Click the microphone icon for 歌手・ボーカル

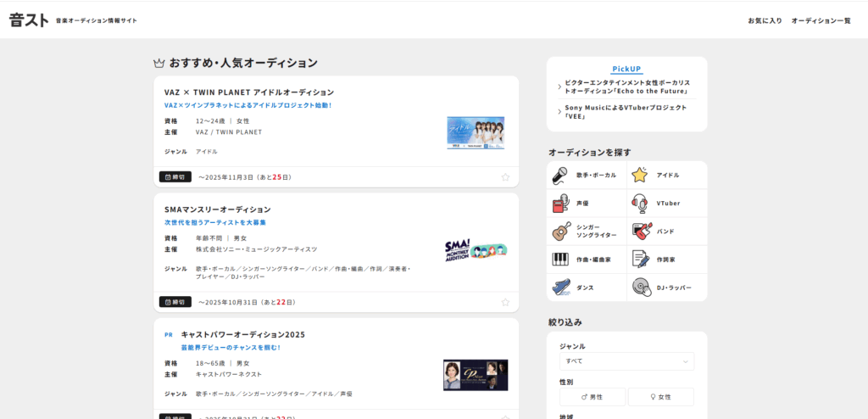coord(560,176)
